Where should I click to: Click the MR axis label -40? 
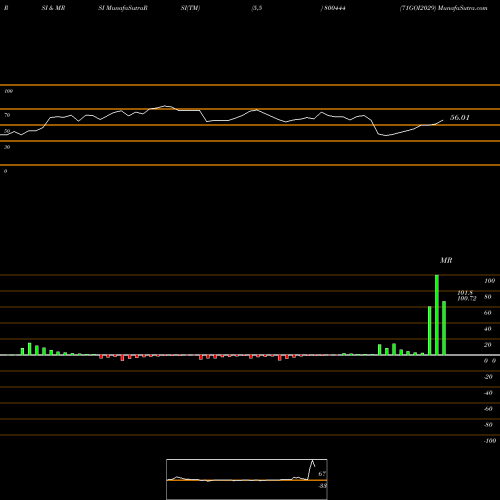pos(488,393)
